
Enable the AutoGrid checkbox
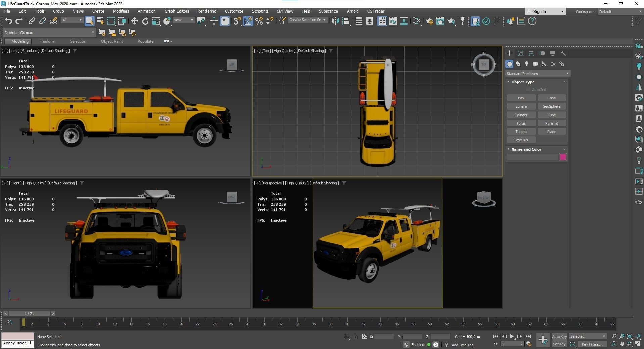528,90
